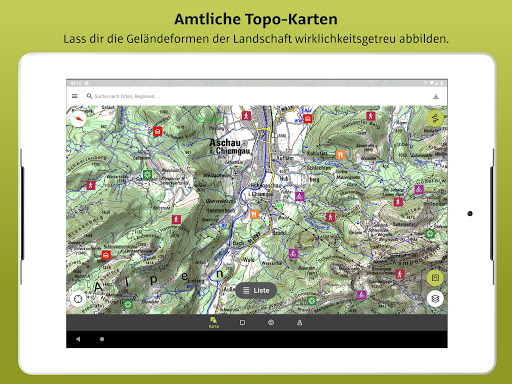Image resolution: width=512 pixels, height=384 pixels.
Task: Open the map layers button
Action: (435, 298)
